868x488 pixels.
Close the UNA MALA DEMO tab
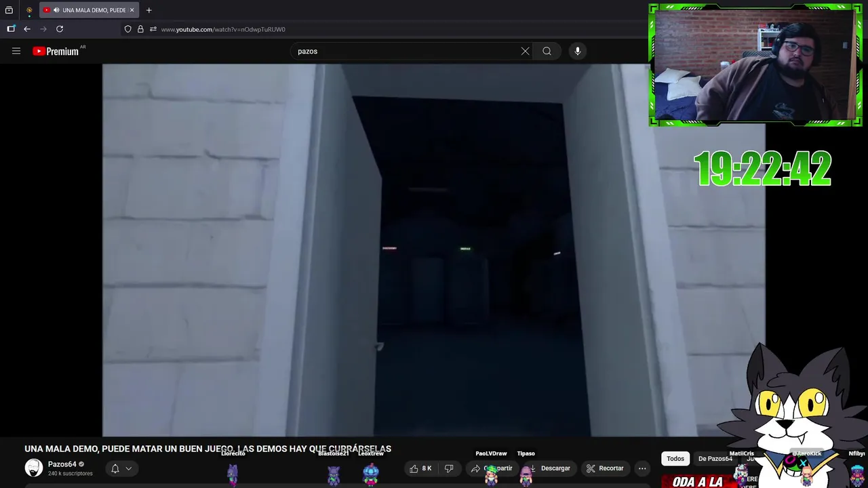pos(132,10)
